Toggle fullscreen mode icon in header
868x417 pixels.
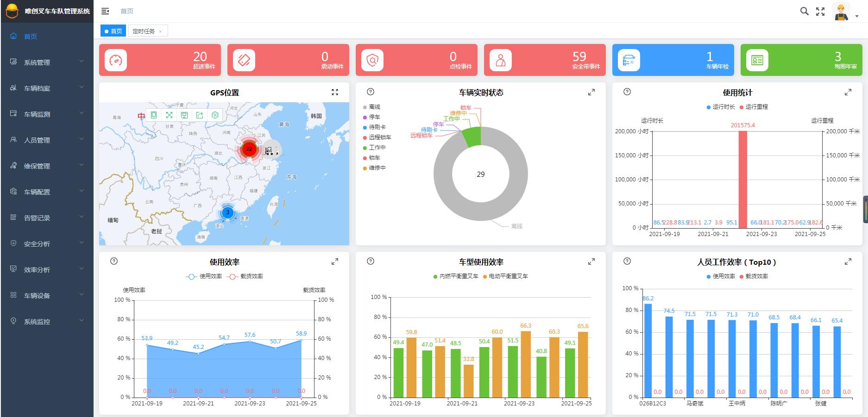coord(820,12)
